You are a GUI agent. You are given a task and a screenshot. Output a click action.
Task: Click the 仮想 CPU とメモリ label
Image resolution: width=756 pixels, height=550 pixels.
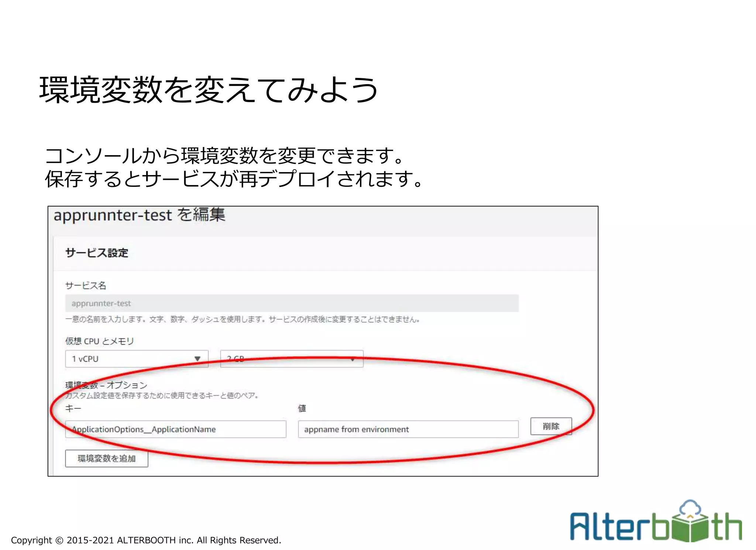[99, 341]
